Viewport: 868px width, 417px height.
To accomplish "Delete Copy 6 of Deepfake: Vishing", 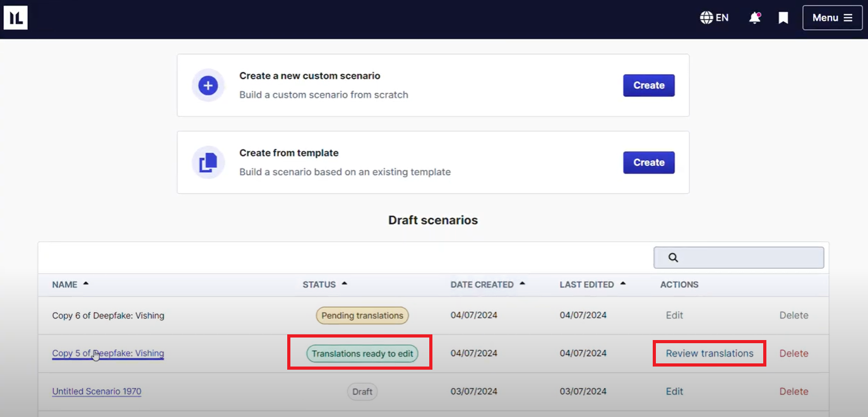I will 794,315.
